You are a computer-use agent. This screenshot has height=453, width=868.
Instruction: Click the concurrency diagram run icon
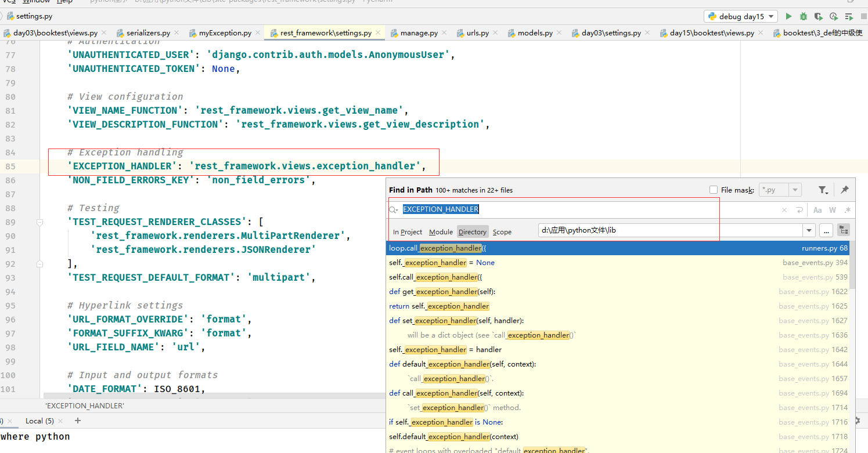coord(849,16)
